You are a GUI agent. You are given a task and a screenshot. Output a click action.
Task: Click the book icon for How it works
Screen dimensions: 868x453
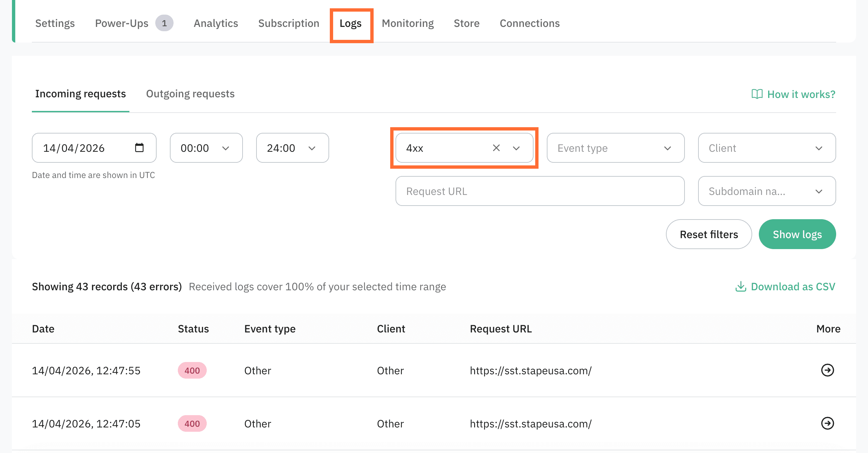(x=757, y=94)
